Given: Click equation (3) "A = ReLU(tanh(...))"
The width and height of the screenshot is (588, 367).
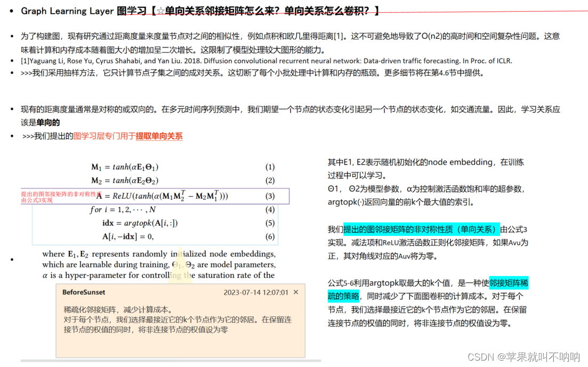Looking at the screenshot, I should click(162, 195).
